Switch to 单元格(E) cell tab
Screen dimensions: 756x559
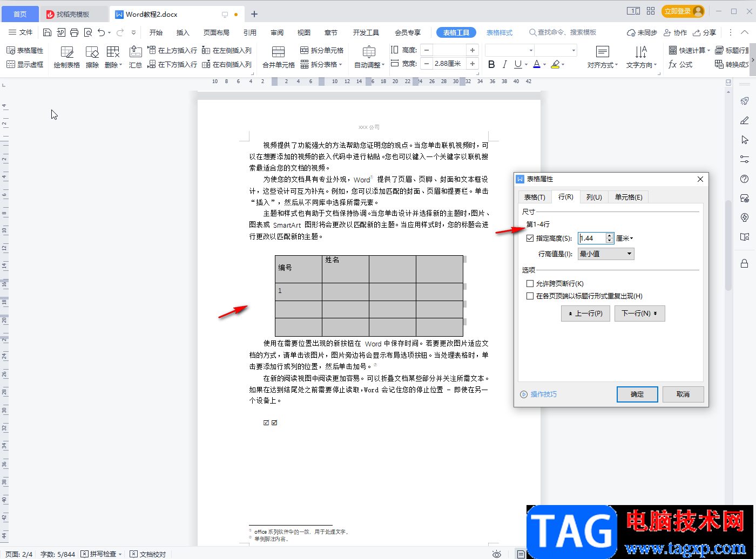(629, 197)
